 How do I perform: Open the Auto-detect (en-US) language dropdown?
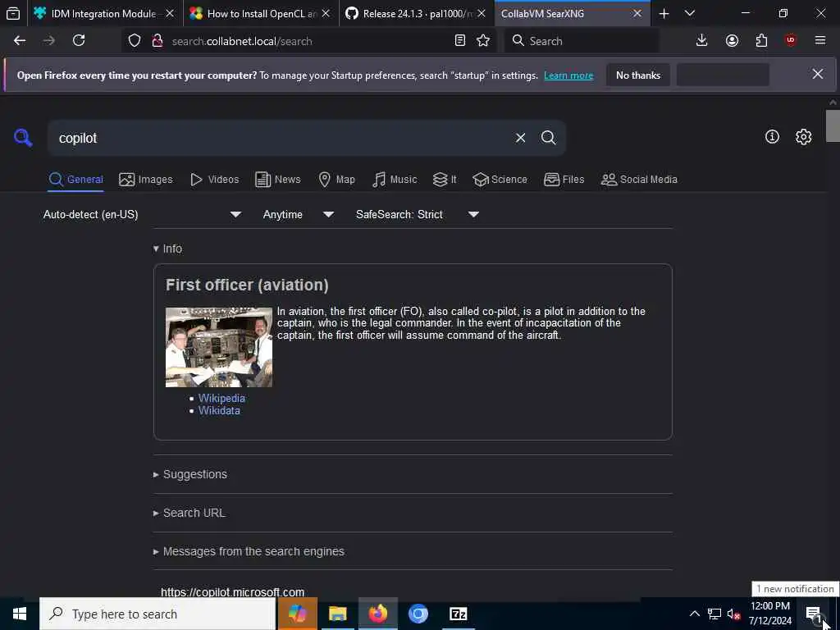[x=141, y=214]
